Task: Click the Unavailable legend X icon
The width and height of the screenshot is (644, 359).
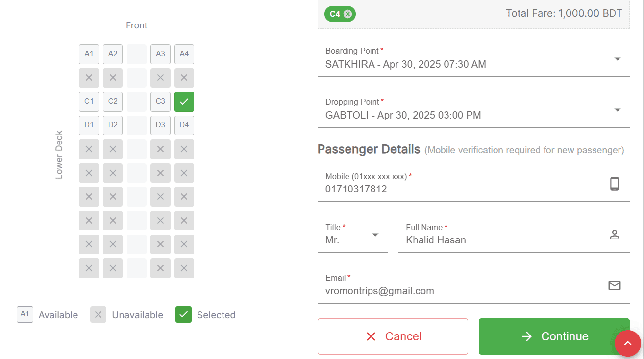Action: point(98,315)
